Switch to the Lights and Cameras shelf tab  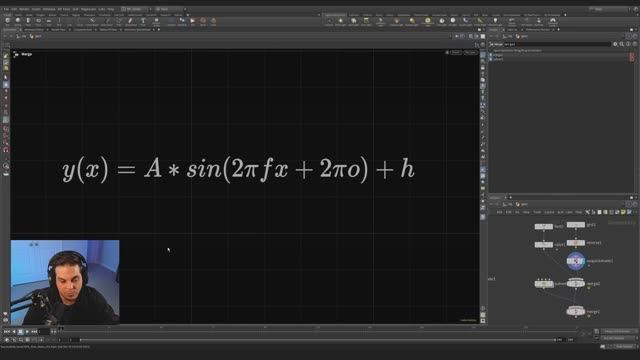pyautogui.click(x=335, y=15)
